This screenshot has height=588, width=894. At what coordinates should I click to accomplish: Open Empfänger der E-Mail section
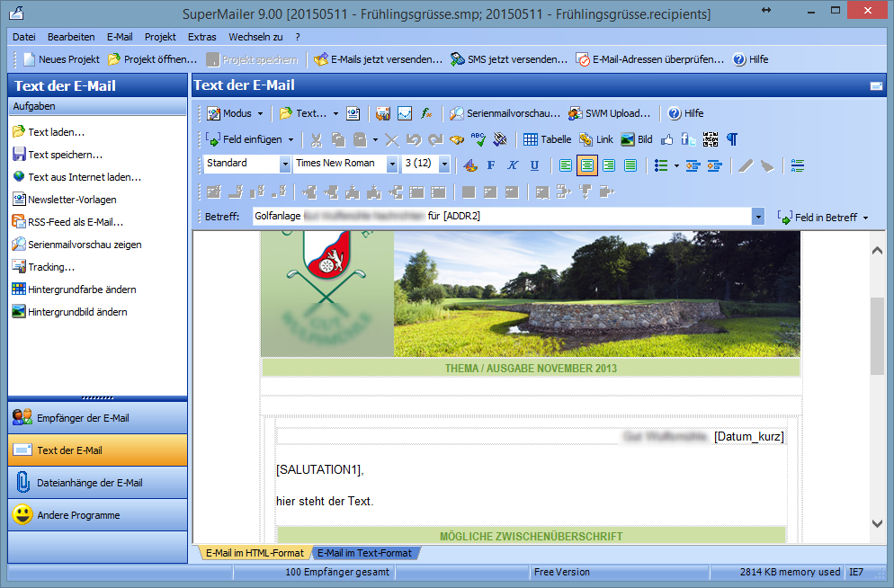[97, 418]
